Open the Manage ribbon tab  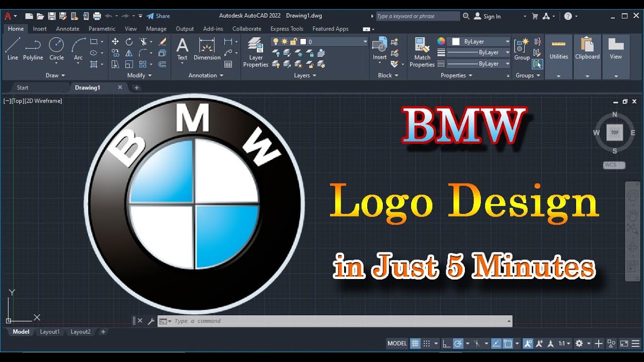pos(156,29)
